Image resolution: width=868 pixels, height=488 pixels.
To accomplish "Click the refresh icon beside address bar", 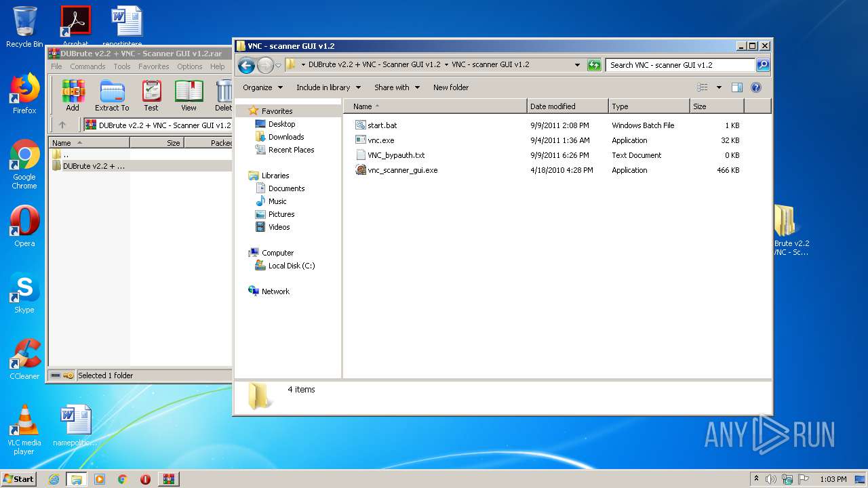I will coord(594,65).
